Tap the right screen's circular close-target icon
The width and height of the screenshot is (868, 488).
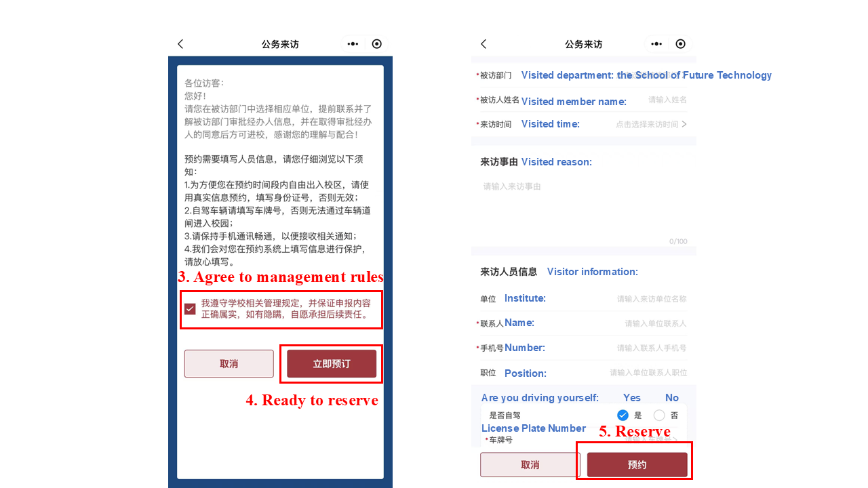click(x=680, y=44)
